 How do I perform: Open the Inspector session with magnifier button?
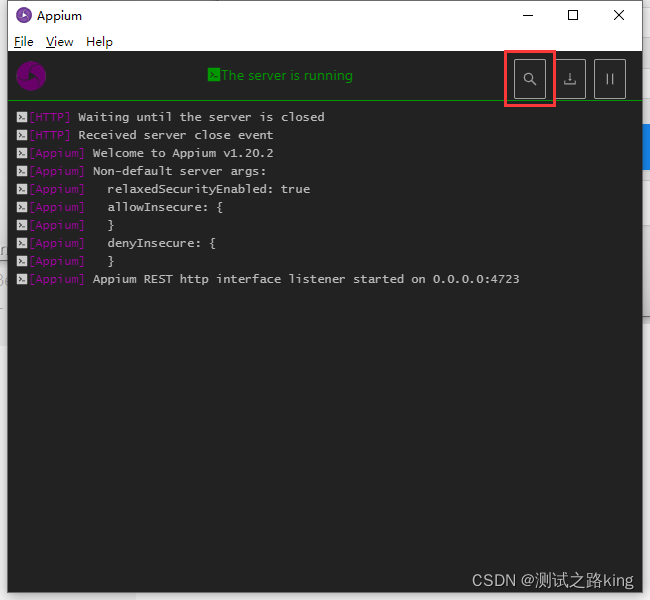click(x=529, y=79)
